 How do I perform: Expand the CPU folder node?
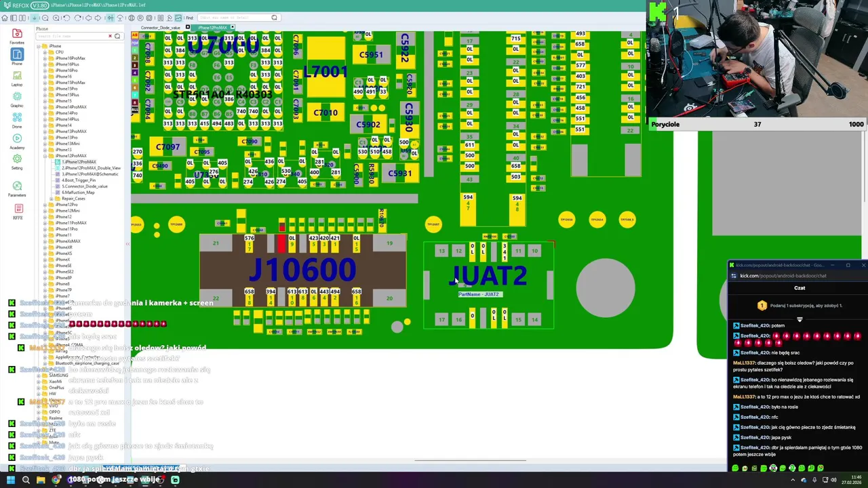point(45,52)
